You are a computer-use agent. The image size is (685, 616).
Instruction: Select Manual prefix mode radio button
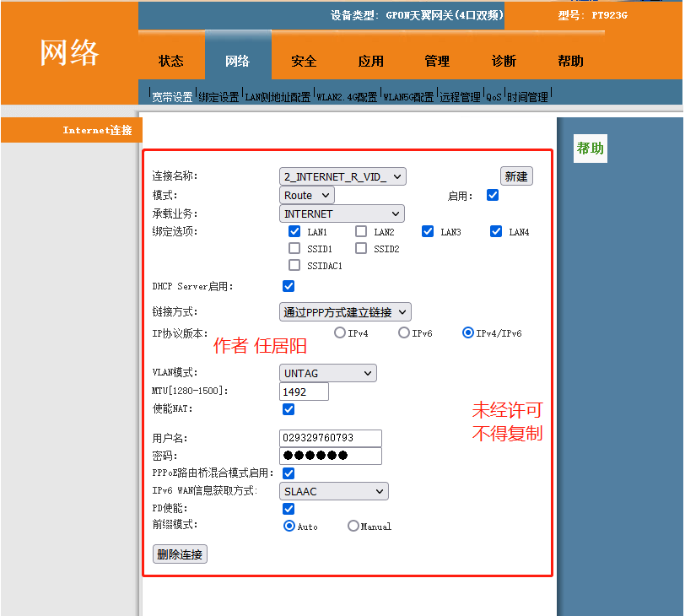click(353, 526)
